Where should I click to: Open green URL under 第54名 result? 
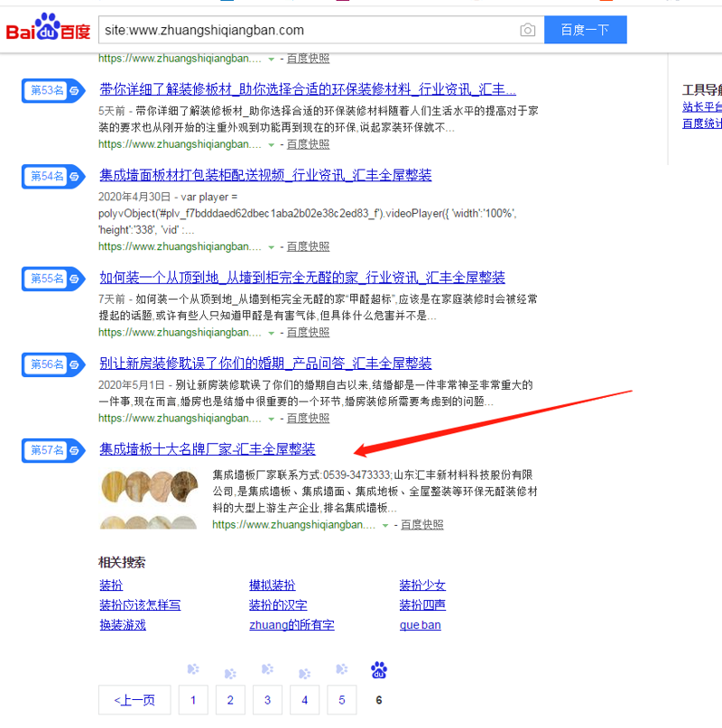(180, 246)
